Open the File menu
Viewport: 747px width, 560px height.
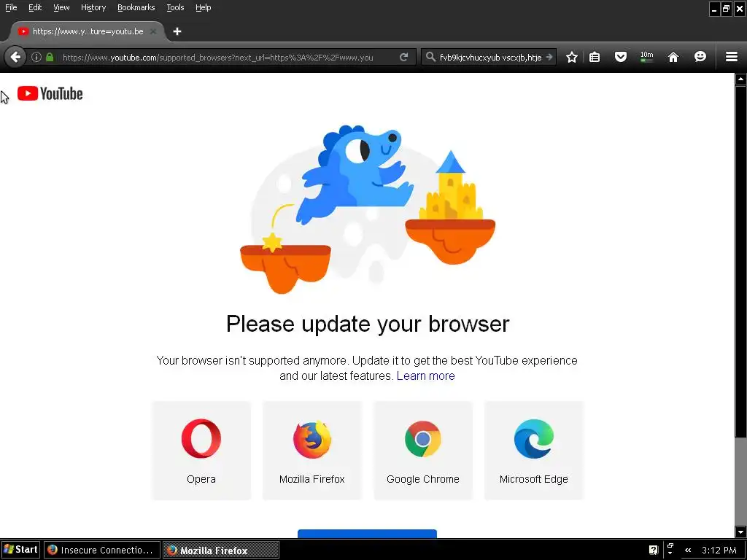(x=11, y=7)
